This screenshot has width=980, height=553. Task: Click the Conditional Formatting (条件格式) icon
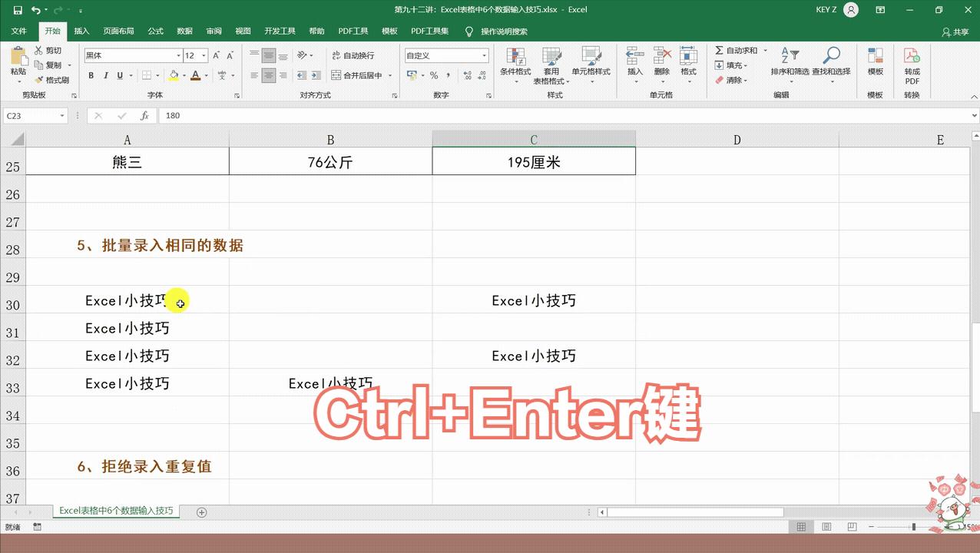pyautogui.click(x=515, y=56)
